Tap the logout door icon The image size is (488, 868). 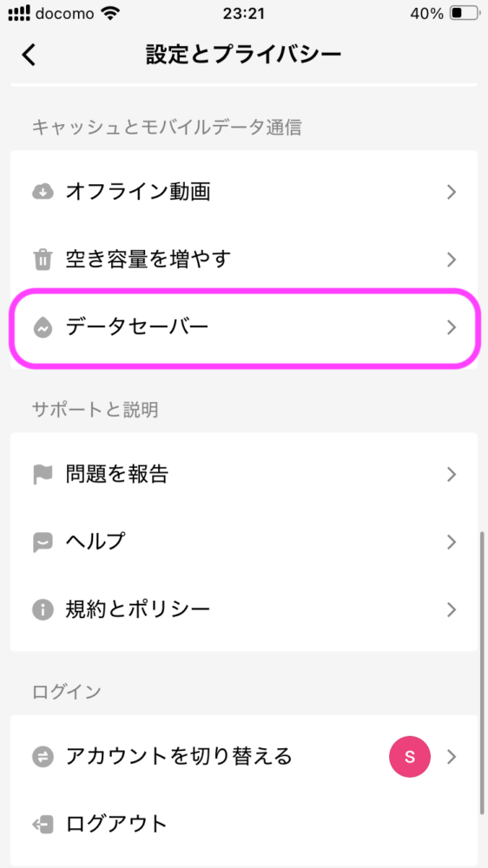pos(43,825)
